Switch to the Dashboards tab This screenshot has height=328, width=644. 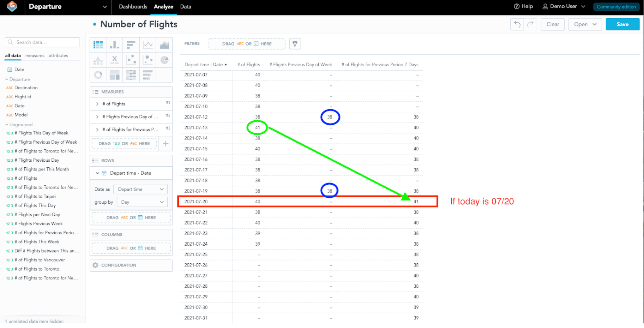click(133, 7)
